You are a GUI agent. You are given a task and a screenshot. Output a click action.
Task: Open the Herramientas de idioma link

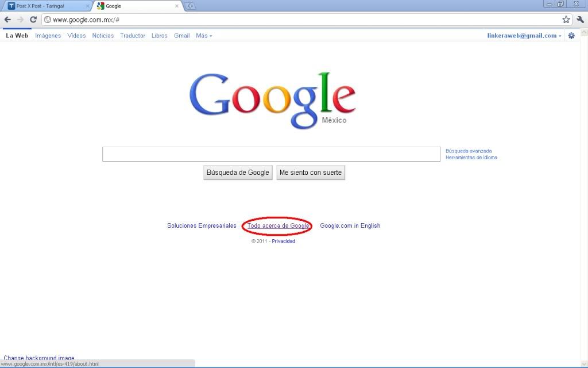pyautogui.click(x=471, y=158)
